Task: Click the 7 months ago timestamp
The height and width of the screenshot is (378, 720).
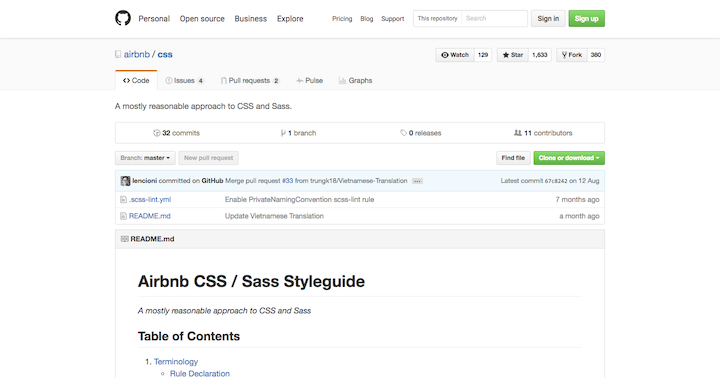Action: click(x=577, y=200)
